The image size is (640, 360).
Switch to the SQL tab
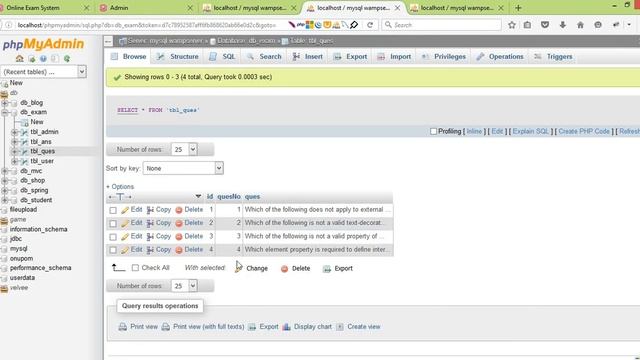(223, 57)
